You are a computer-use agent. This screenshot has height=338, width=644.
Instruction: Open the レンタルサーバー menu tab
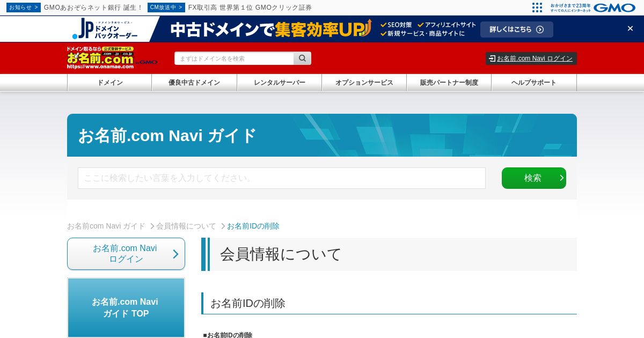(x=279, y=83)
